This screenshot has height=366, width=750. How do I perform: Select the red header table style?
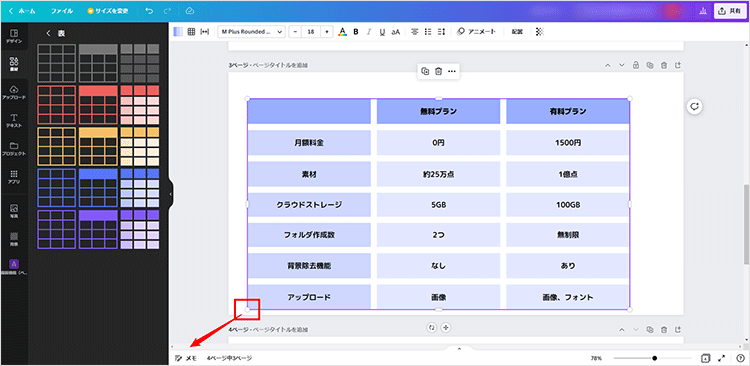(98, 105)
